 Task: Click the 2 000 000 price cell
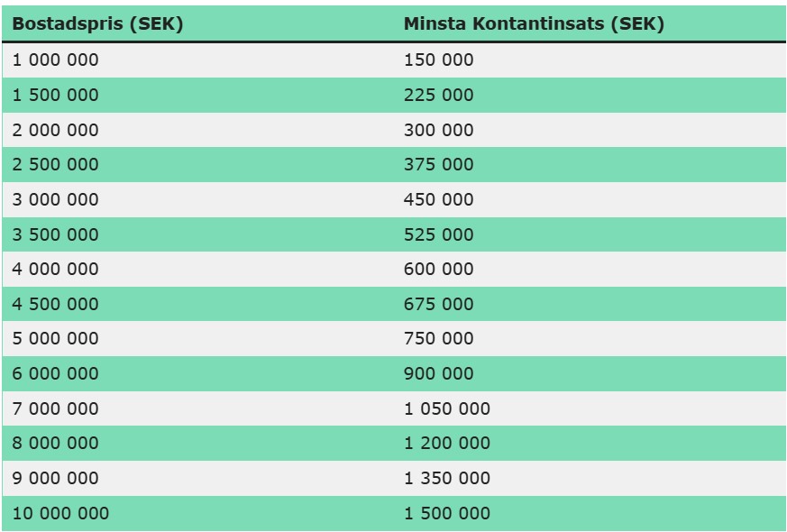click(56, 130)
